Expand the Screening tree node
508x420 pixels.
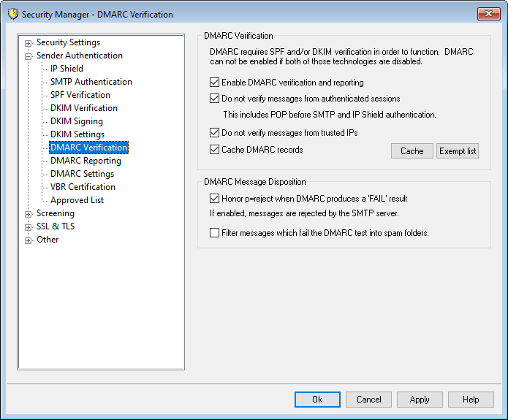click(x=29, y=213)
